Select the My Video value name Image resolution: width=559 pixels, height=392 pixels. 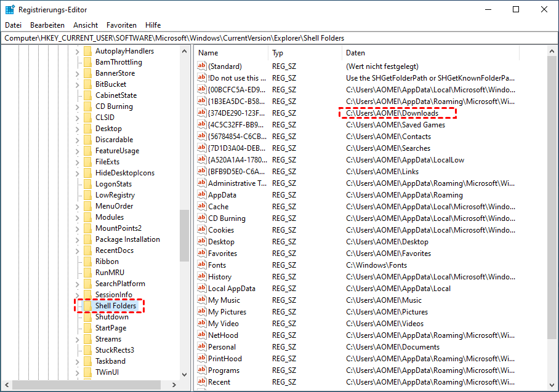click(x=223, y=323)
